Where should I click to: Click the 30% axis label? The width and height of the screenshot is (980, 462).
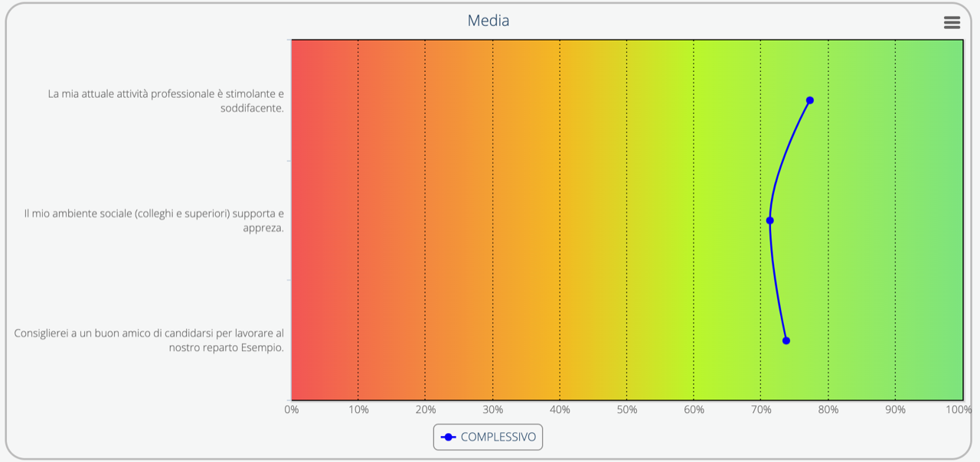(492, 410)
